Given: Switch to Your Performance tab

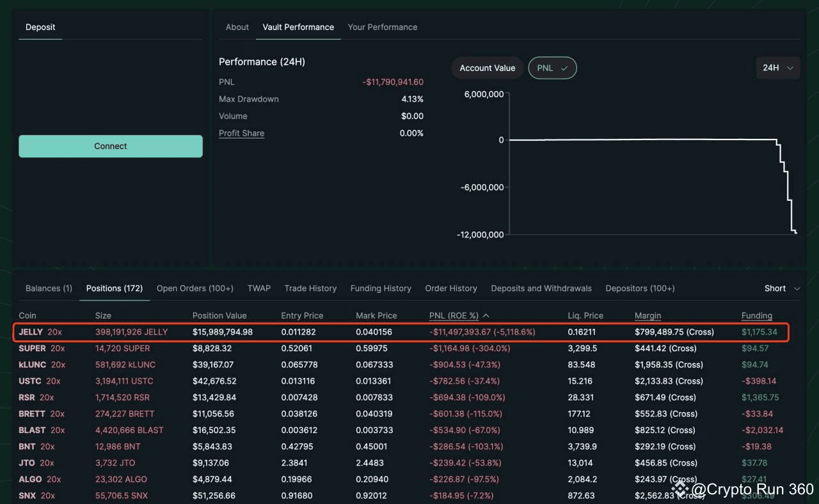Looking at the screenshot, I should pos(382,27).
